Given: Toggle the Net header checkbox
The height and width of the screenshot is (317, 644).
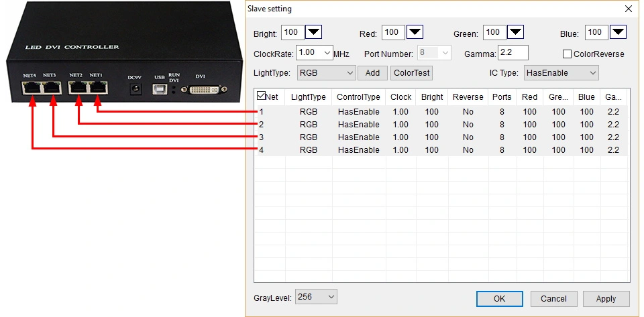Looking at the screenshot, I should click(x=261, y=96).
